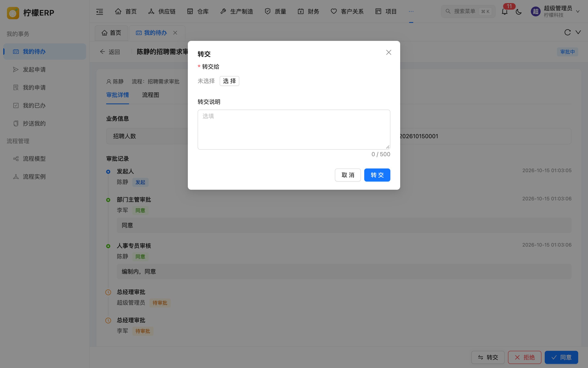This screenshot has width=588, height=368.
Task: Open the 首页 top navigation item
Action: point(126,11)
